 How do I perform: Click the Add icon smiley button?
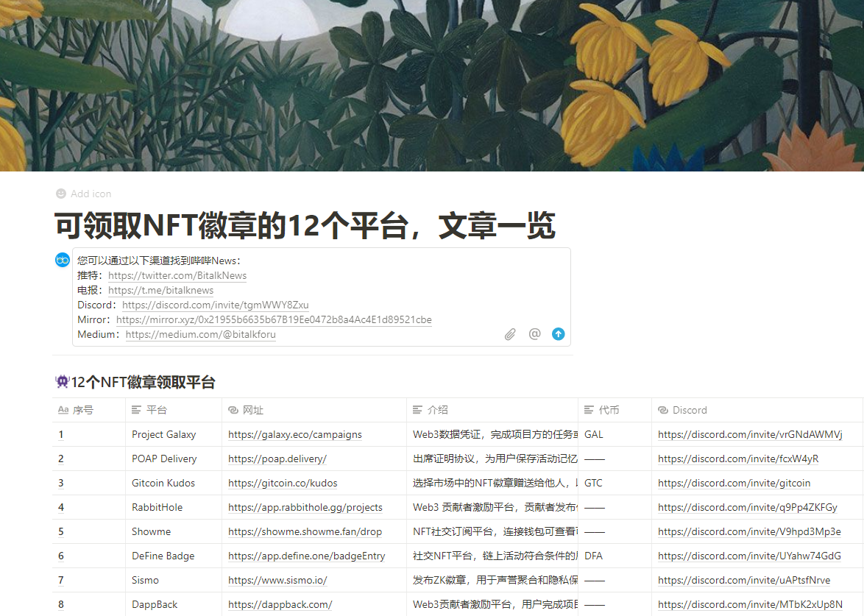(x=61, y=194)
